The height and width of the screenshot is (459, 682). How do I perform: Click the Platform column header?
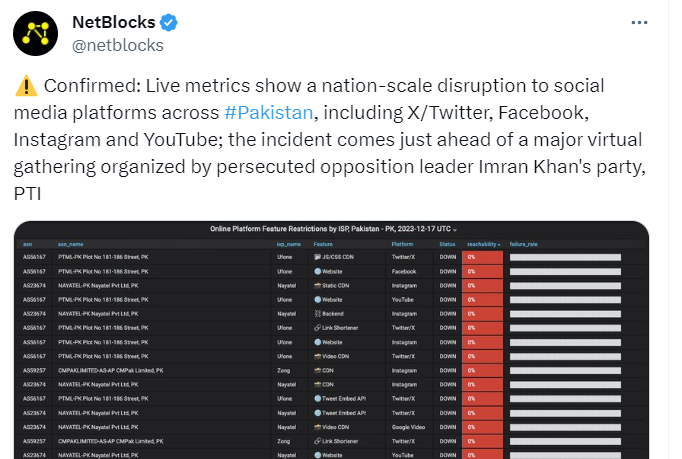[402, 245]
